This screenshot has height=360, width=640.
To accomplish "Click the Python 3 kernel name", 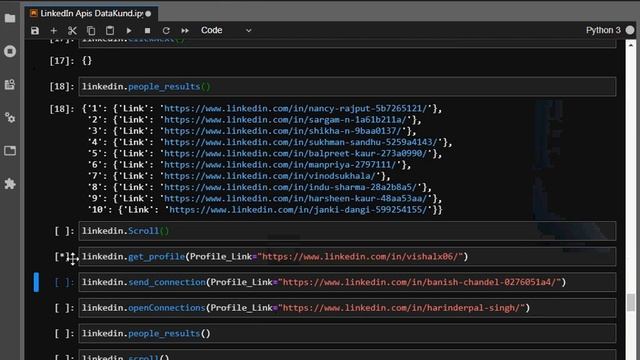I will click(x=603, y=30).
